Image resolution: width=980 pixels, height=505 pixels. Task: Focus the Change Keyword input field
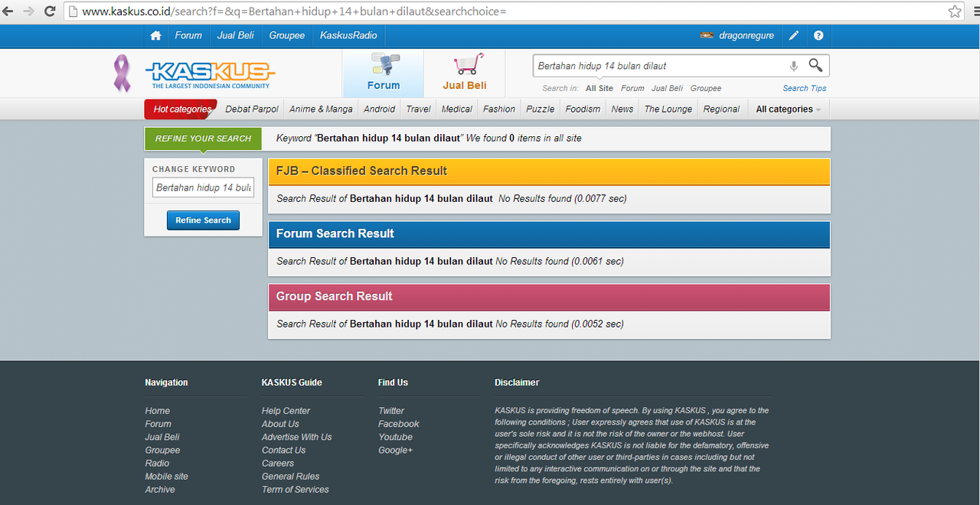(203, 187)
